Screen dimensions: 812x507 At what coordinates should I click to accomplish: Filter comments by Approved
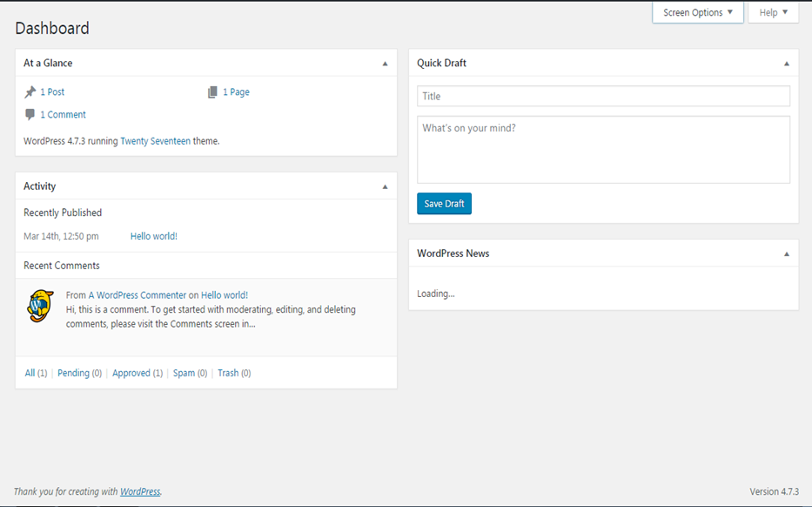[131, 373]
